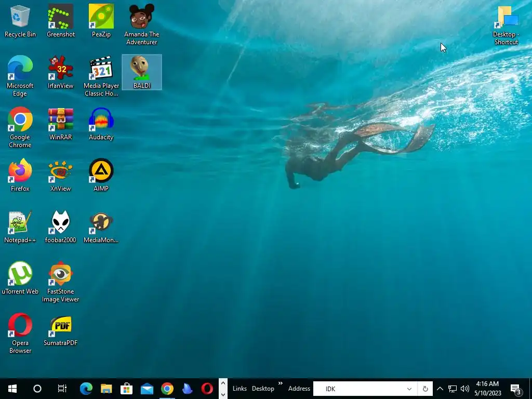Open network status tray icon
Image resolution: width=532 pixels, height=399 pixels.
[x=453, y=389]
